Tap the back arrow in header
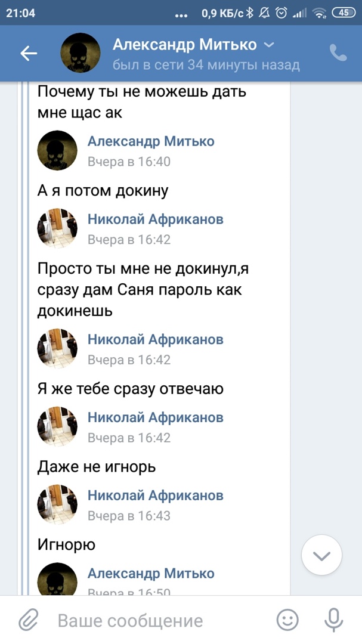 coord(29,54)
